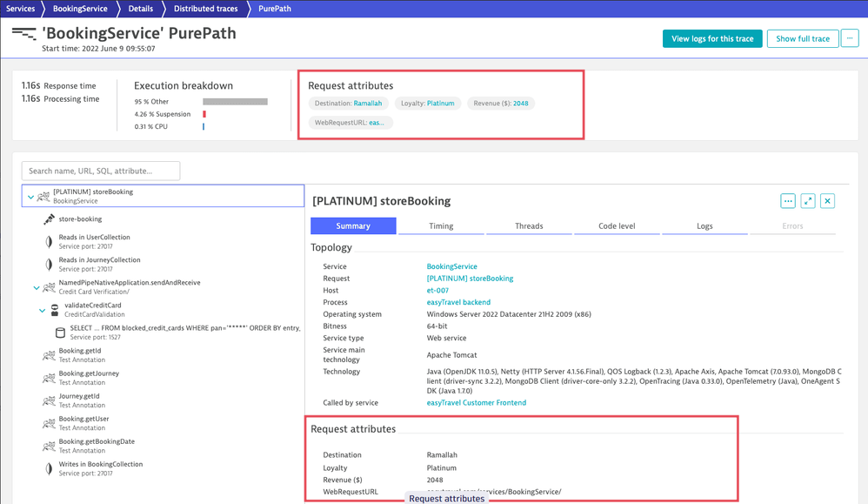This screenshot has height=504, width=868.
Task: Go to Services in the breadcrumb
Action: (x=21, y=9)
